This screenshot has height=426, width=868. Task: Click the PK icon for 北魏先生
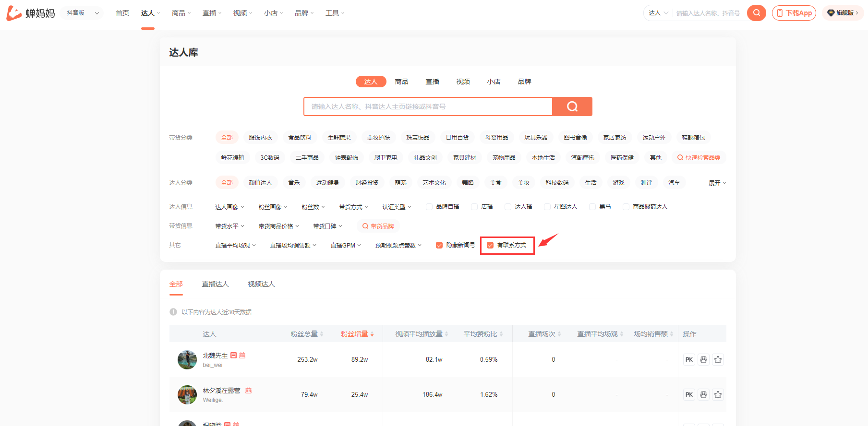(x=689, y=360)
